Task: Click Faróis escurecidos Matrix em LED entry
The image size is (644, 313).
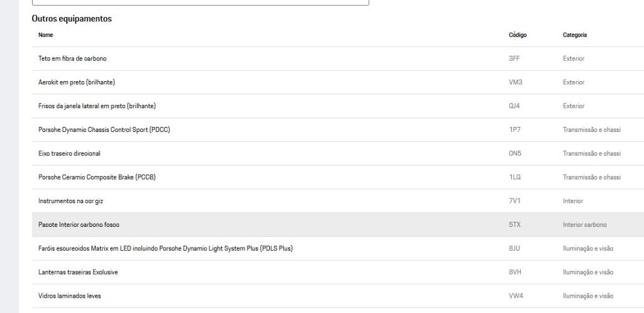Action: pos(165,248)
